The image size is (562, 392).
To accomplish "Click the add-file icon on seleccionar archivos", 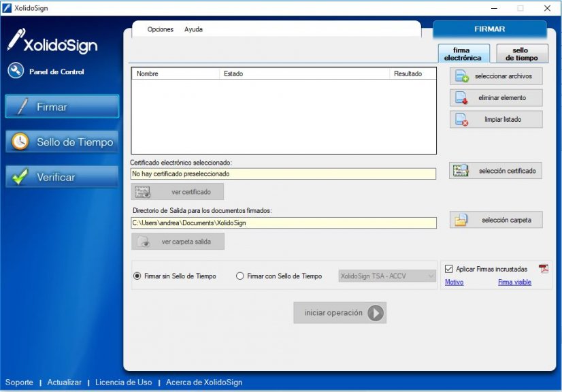I will (462, 76).
